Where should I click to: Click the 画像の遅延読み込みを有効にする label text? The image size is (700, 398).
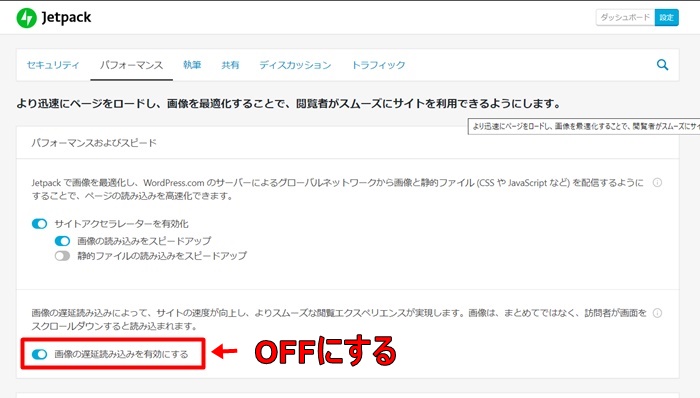(x=121, y=354)
